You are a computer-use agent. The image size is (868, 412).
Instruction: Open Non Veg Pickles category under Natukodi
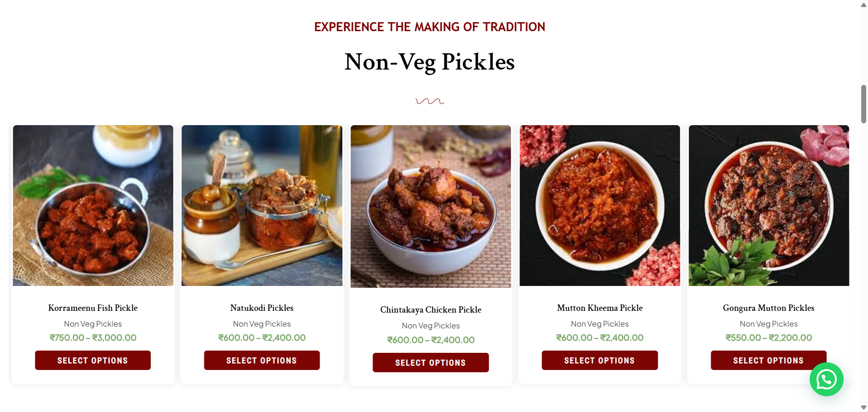coord(262,324)
